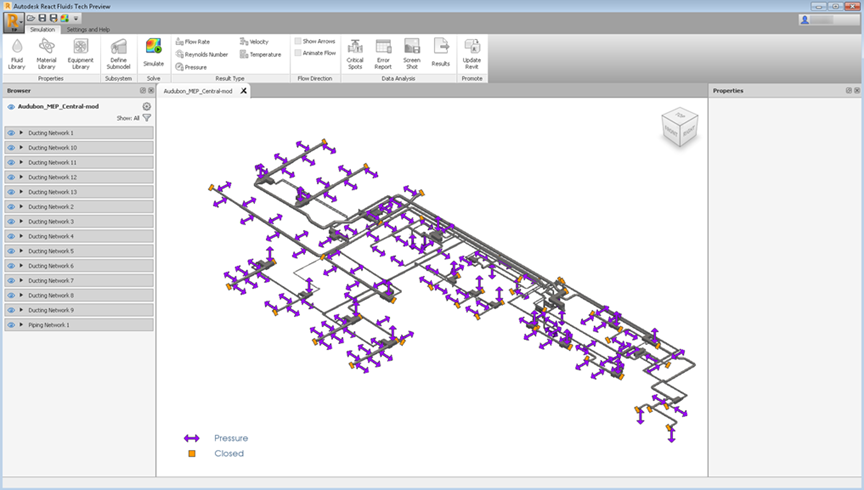Toggle visibility of Audubon_MEP_Central-mod model

11,106
